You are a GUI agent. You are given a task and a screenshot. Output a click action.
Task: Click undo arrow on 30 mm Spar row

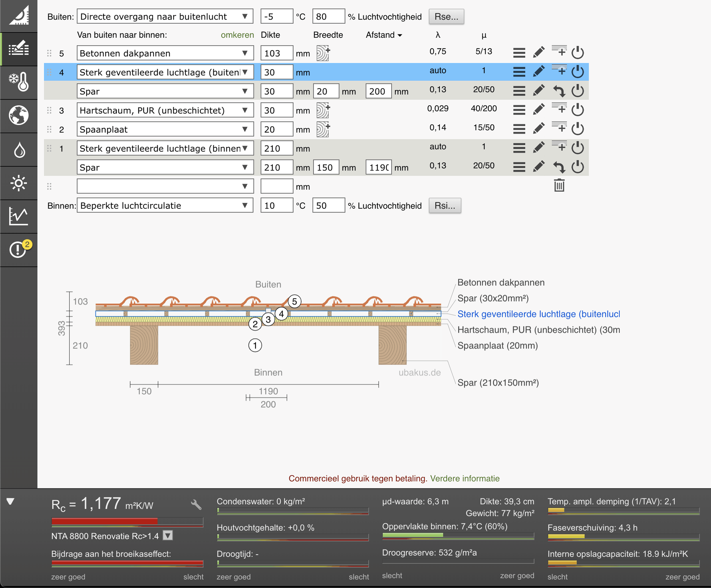559,91
